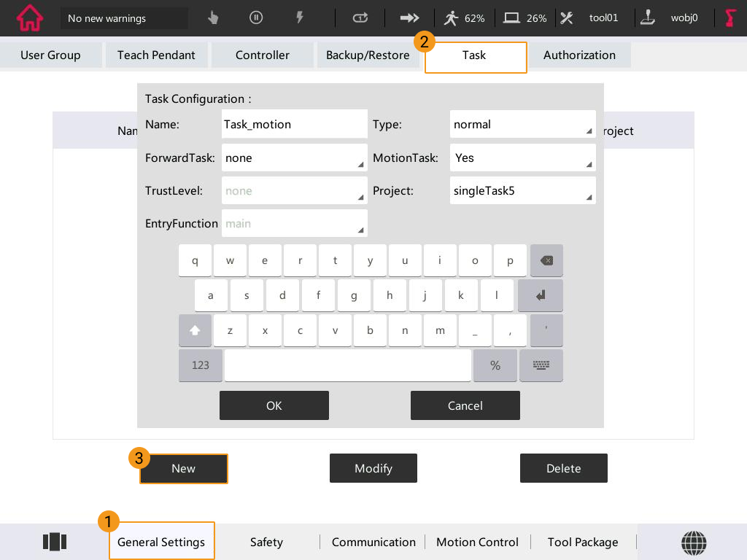Switch keyboard to 123 numeric mode

pyautogui.click(x=200, y=365)
